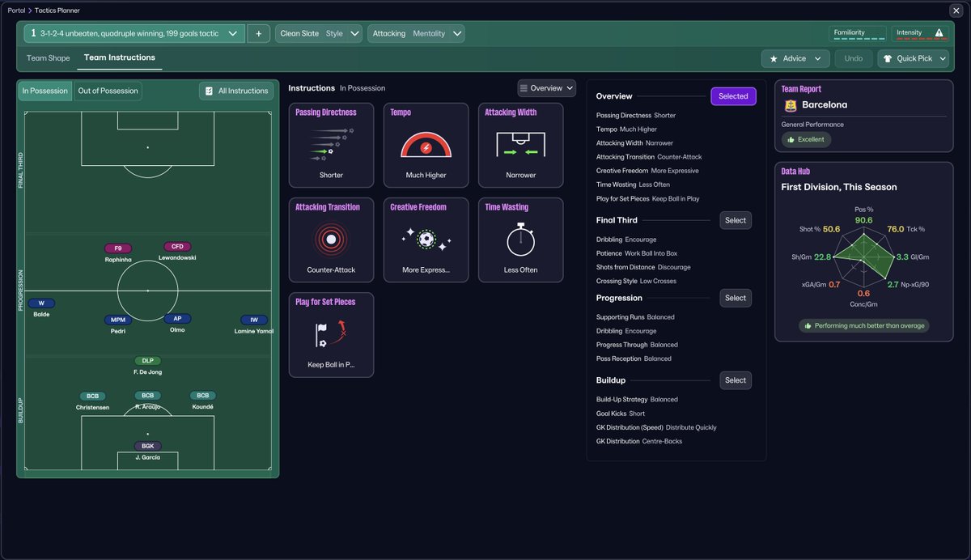This screenshot has width=971, height=560.
Task: Click the Passing Directness Shorter overview row
Action: [636, 116]
